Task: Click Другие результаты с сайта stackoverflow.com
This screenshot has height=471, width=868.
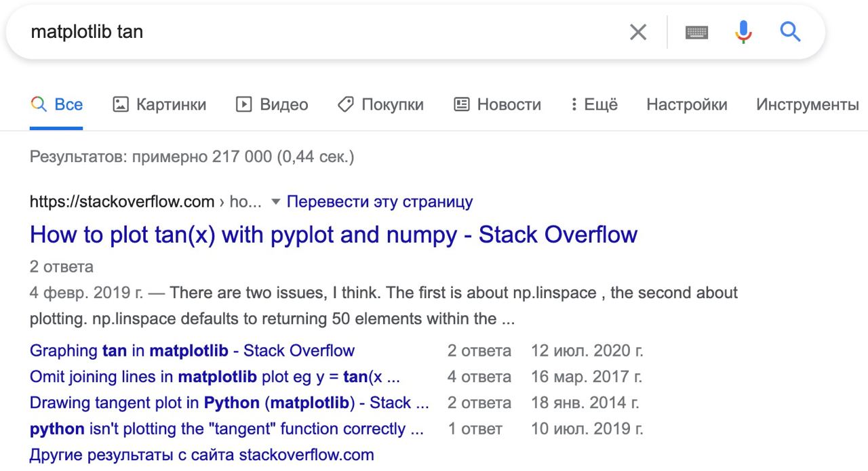Action: [x=202, y=454]
